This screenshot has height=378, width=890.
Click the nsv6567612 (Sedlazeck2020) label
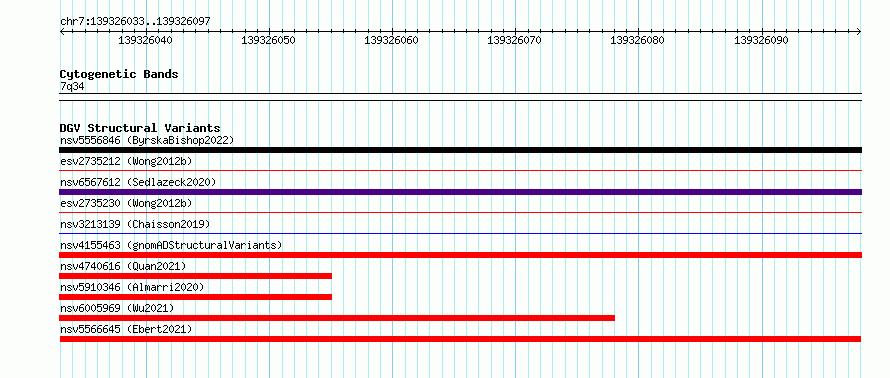click(138, 182)
